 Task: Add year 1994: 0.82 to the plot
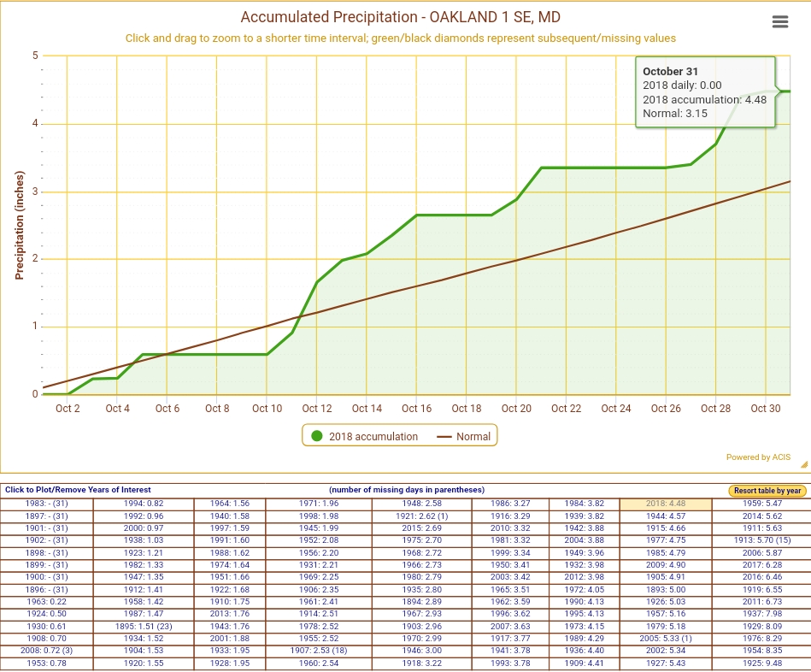pyautogui.click(x=144, y=504)
